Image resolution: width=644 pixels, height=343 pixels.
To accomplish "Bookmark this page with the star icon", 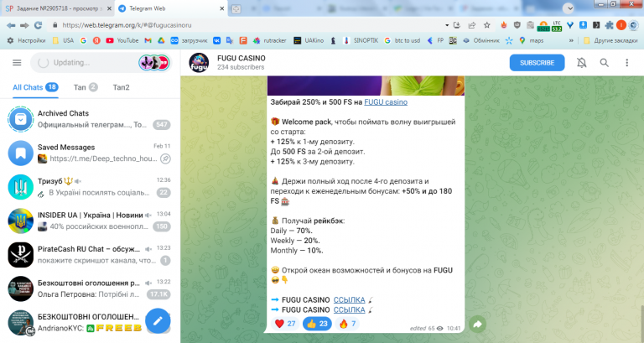I will pyautogui.click(x=486, y=25).
